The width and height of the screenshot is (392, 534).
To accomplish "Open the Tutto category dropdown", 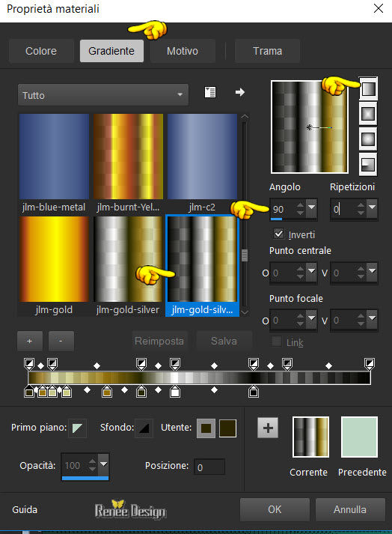I will pos(103,95).
